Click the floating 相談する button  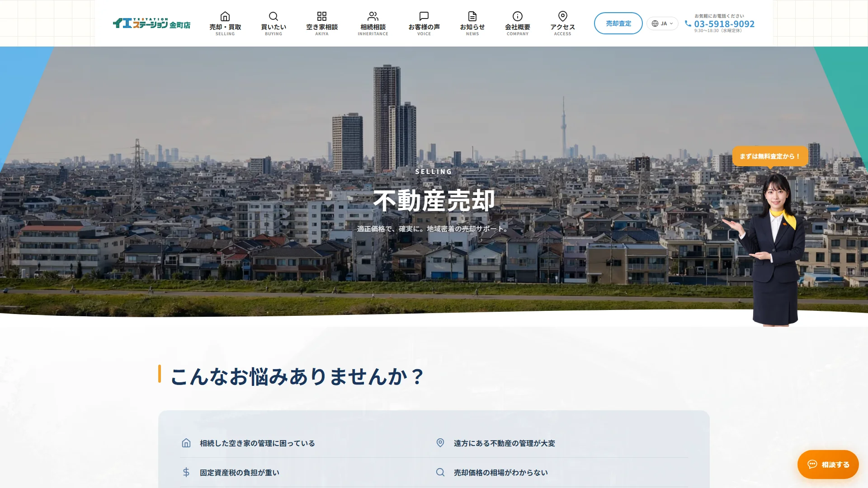(828, 465)
